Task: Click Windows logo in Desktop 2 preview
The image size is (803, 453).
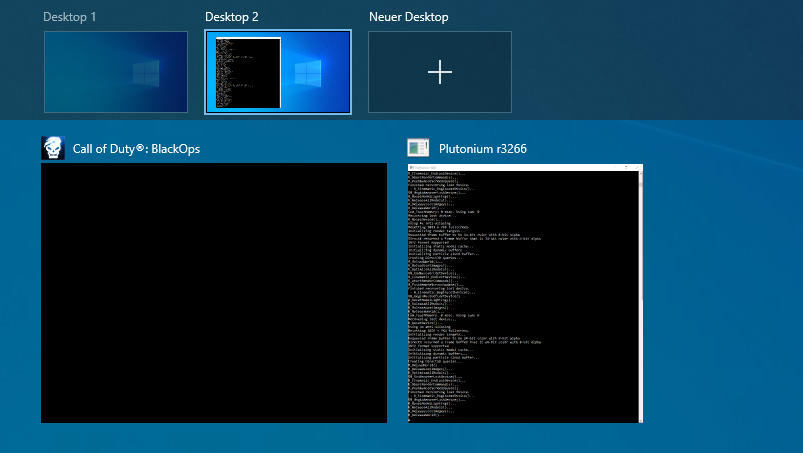Action: click(x=308, y=73)
